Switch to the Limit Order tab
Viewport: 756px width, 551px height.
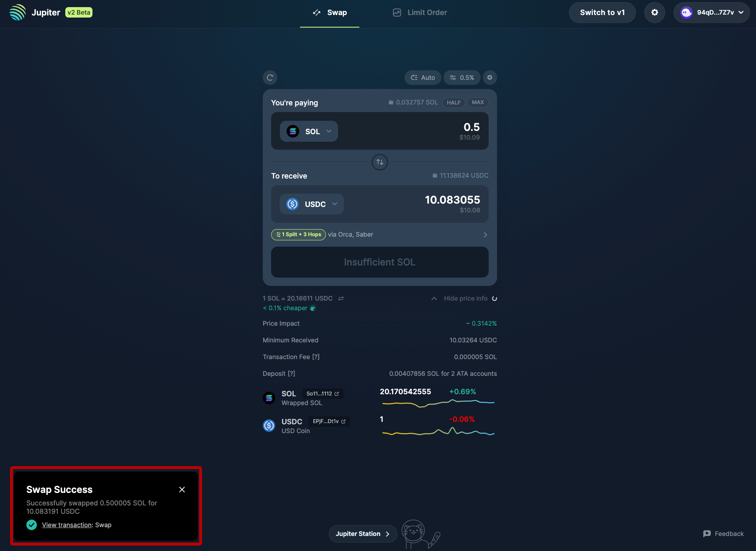(x=420, y=13)
